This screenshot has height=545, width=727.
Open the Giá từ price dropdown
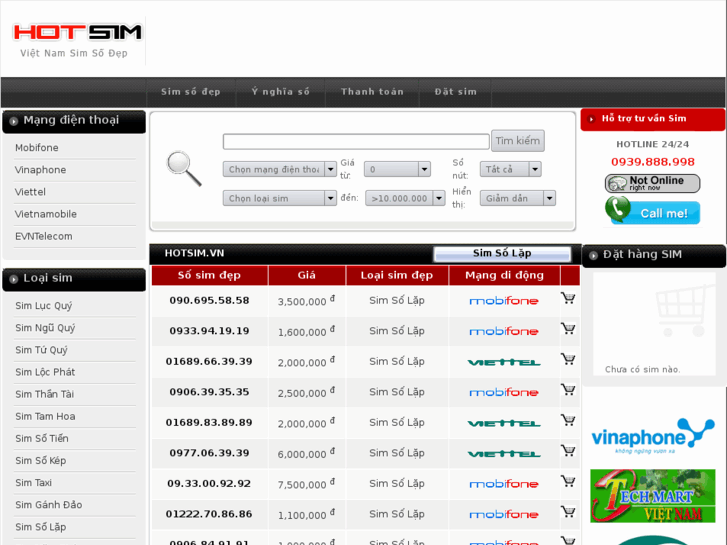[x=397, y=169]
